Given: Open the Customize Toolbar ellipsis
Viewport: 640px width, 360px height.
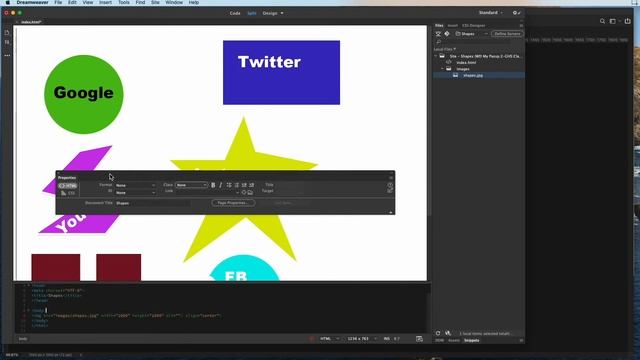Looking at the screenshot, I should point(7,55).
